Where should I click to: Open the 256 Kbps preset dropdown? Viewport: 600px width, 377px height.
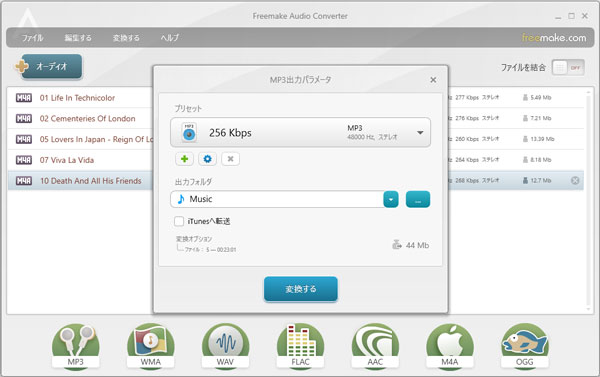(x=300, y=132)
